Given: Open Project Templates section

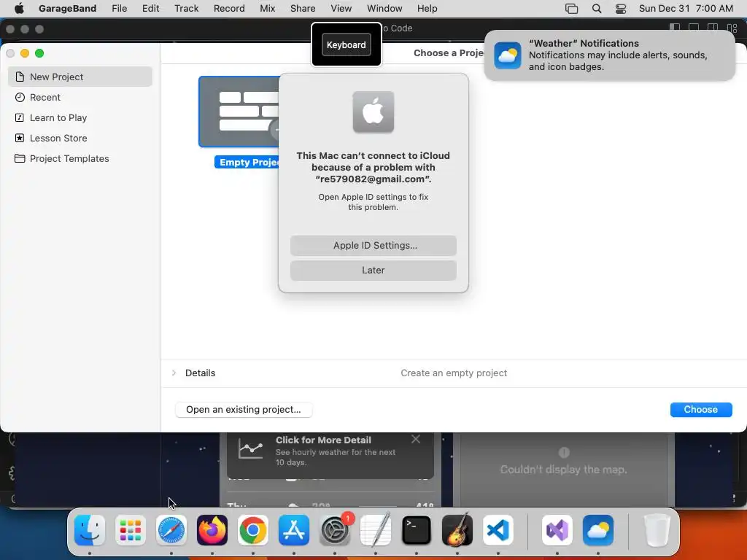Looking at the screenshot, I should click(x=80, y=158).
